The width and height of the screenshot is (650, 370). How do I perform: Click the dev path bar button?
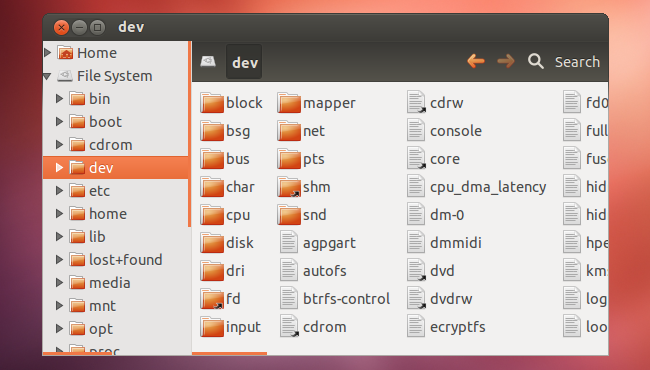(x=244, y=62)
